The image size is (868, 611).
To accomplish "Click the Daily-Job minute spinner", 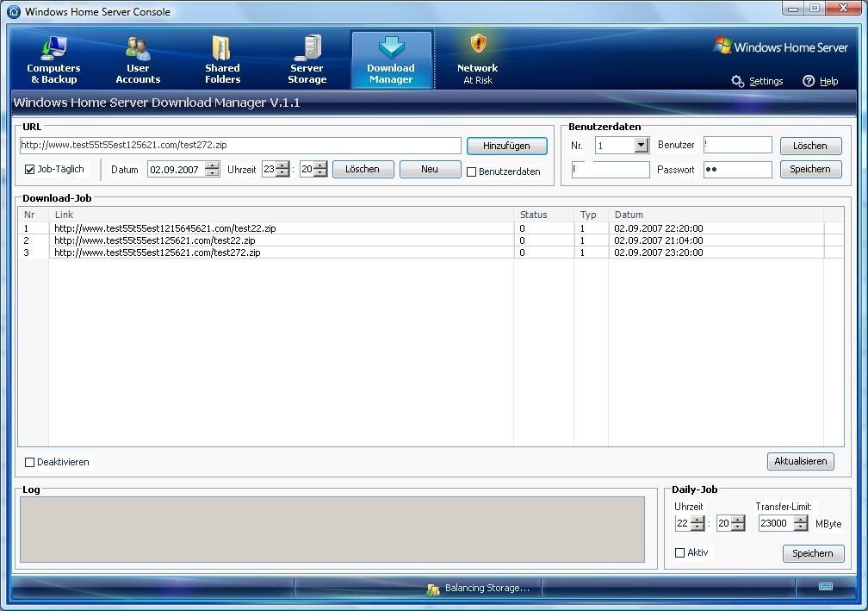I will click(738, 523).
